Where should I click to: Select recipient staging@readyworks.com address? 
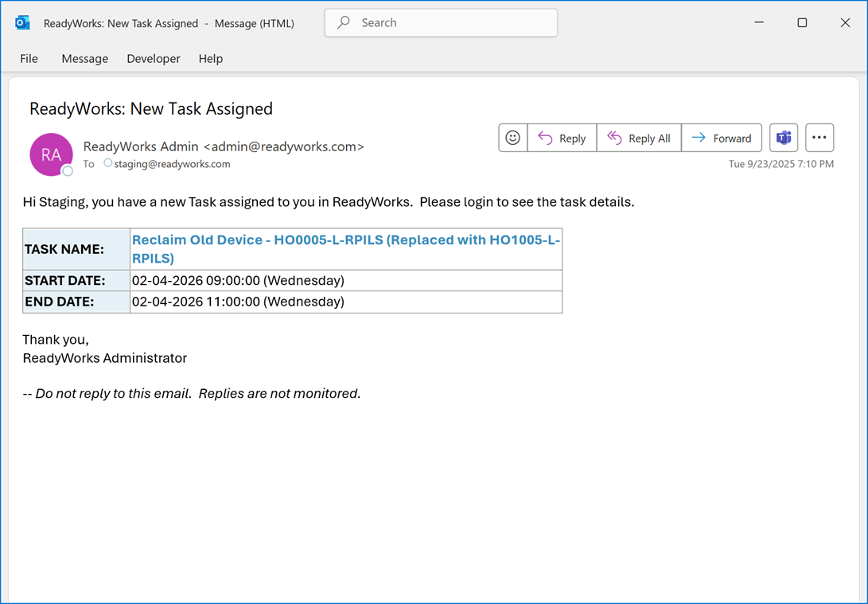[x=172, y=164]
